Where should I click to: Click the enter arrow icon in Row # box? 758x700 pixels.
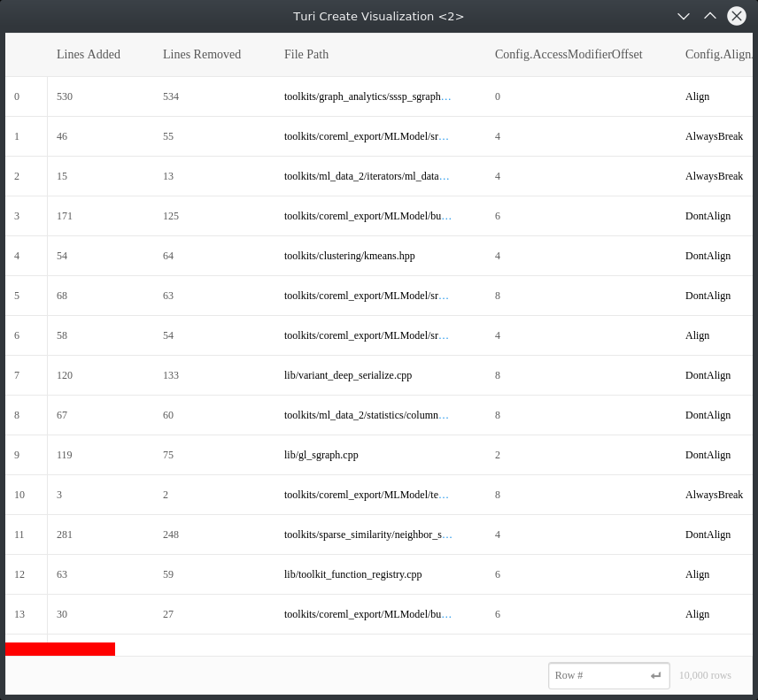click(655, 675)
